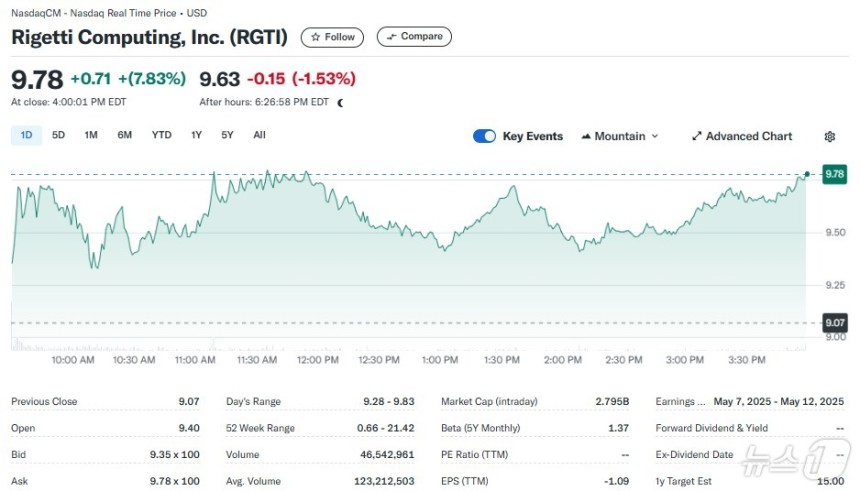Switch to the YTD range tab
860x491 pixels.
coord(161,135)
